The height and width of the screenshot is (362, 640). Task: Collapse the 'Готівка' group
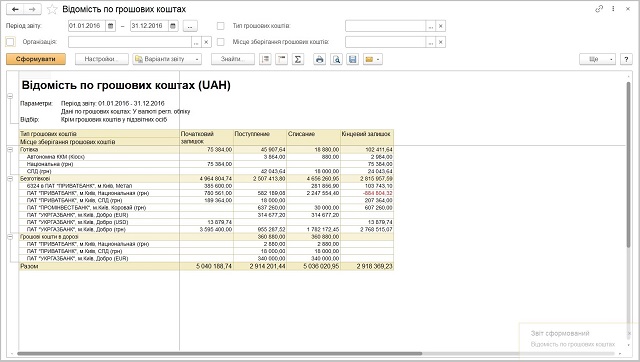(10, 149)
